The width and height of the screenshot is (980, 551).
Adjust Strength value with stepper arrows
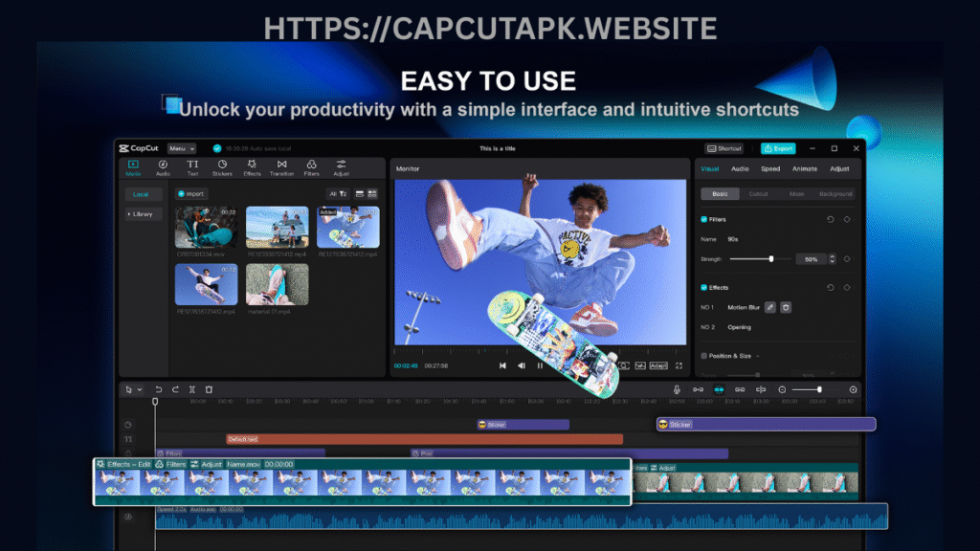[x=832, y=258]
